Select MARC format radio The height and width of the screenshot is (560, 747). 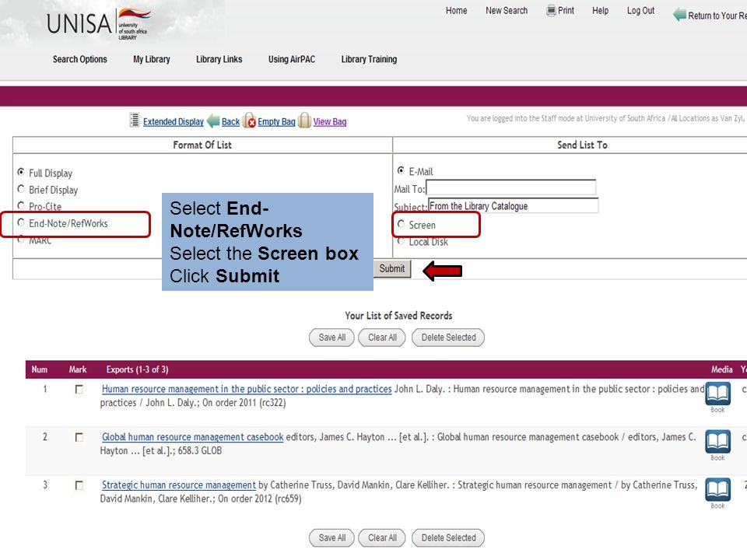pos(21,240)
